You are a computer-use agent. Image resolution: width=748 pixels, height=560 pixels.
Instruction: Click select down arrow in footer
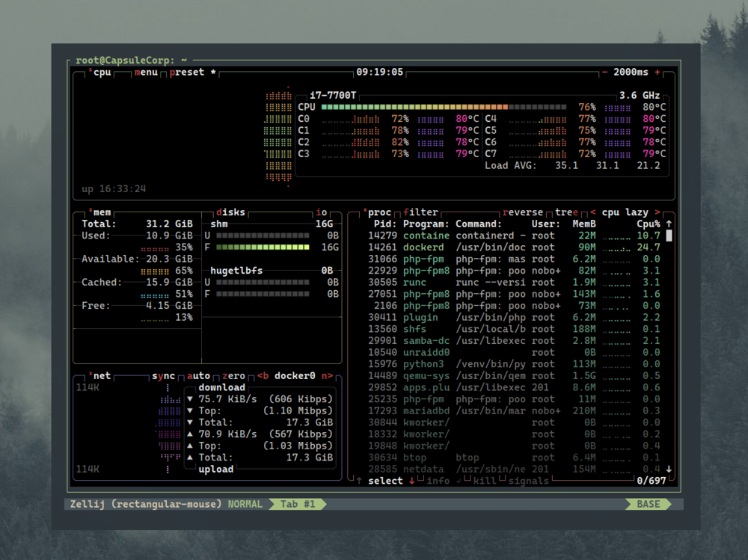pyautogui.click(x=411, y=481)
